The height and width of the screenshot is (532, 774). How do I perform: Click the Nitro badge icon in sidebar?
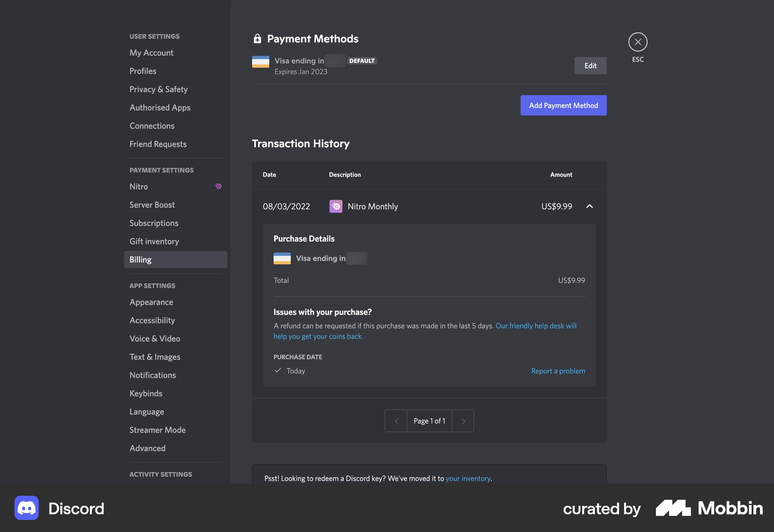coord(218,186)
